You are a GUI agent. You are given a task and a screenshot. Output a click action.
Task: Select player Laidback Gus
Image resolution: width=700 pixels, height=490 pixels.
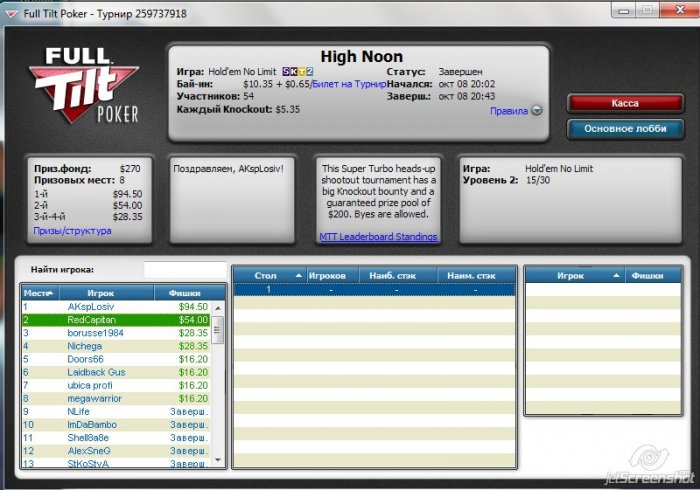click(116, 372)
